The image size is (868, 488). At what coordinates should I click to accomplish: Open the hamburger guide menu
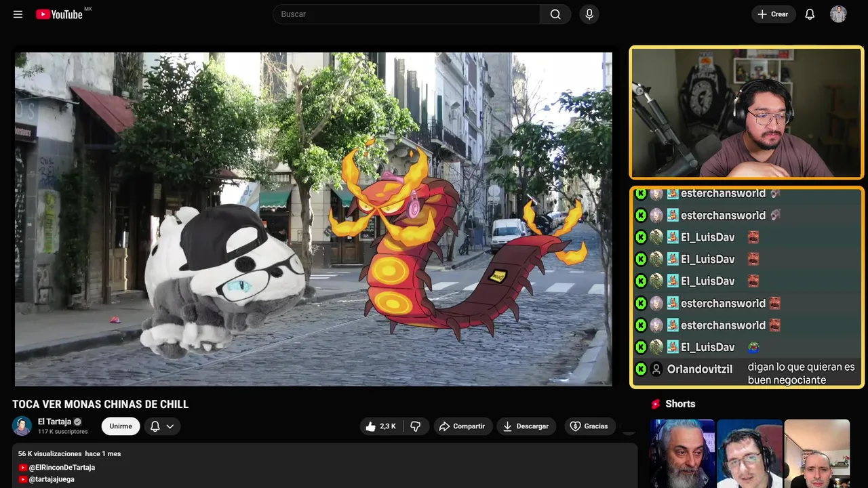pos(18,14)
